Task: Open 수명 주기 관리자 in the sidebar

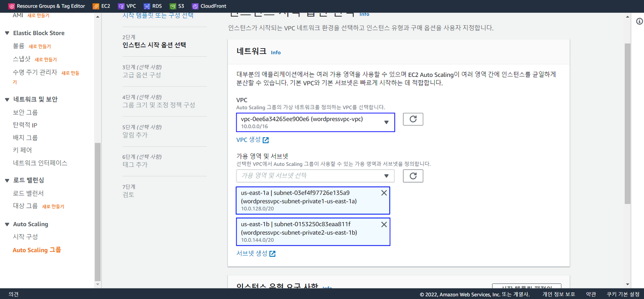Action: [35, 72]
